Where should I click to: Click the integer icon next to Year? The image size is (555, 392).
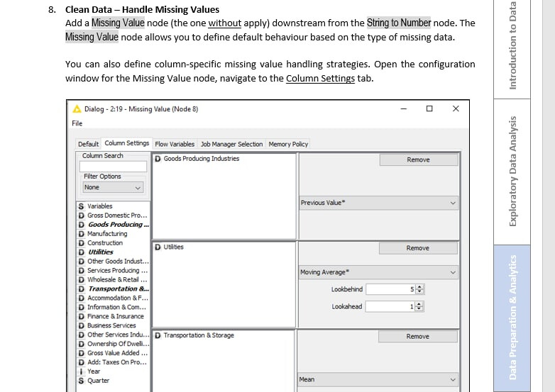pos(82,371)
